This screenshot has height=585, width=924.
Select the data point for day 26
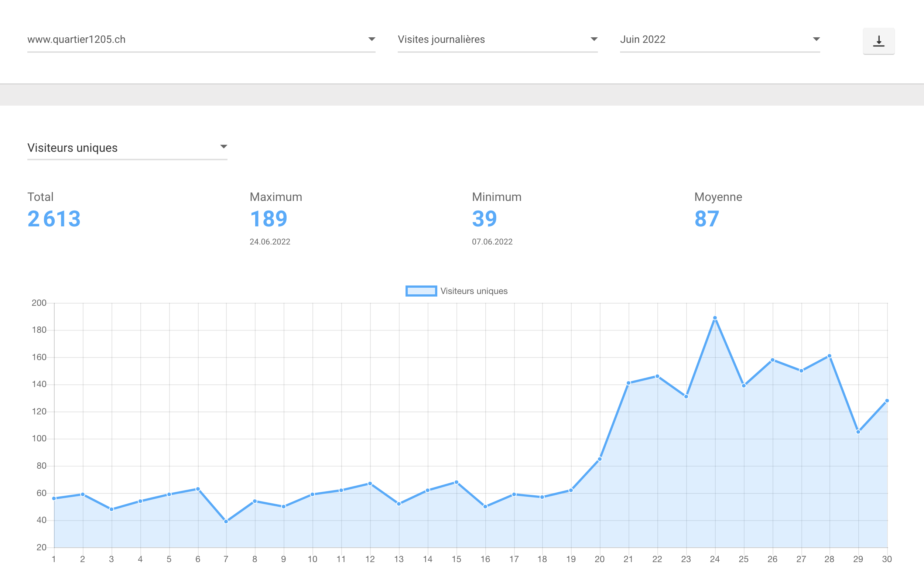point(773,360)
